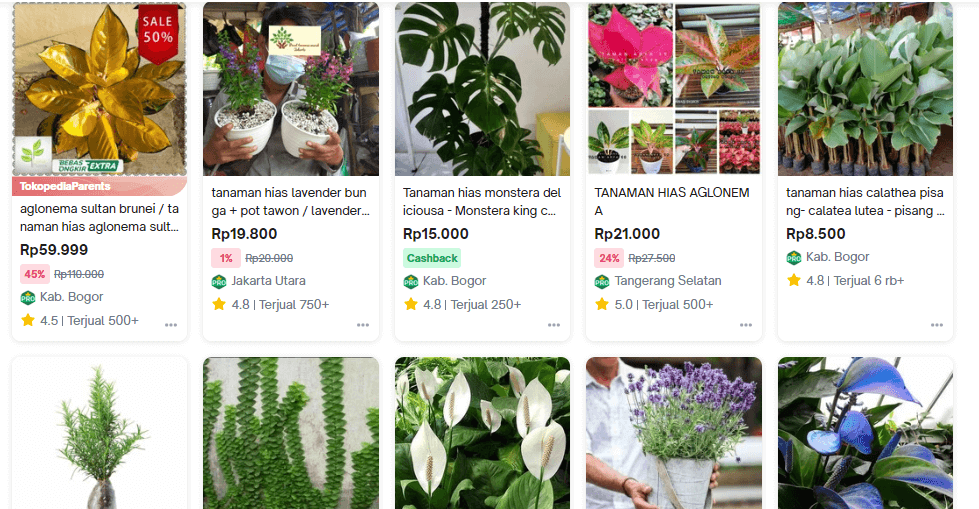Open three-dot menu on calathea pisang card

937,325
